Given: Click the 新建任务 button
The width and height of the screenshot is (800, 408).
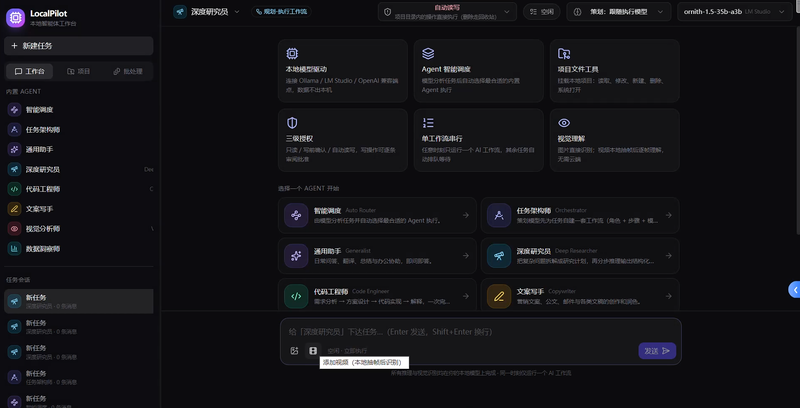Looking at the screenshot, I should [x=79, y=46].
